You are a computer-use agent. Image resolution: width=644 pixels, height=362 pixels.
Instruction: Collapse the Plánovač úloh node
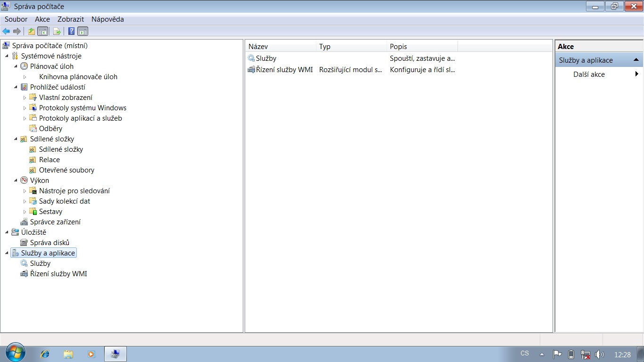tap(16, 66)
